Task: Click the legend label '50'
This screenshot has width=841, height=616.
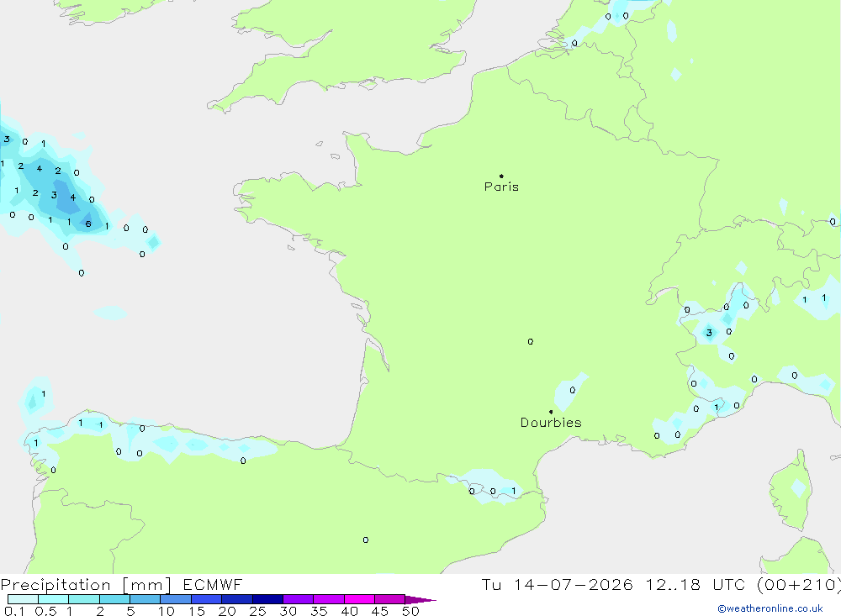Action: (410, 611)
